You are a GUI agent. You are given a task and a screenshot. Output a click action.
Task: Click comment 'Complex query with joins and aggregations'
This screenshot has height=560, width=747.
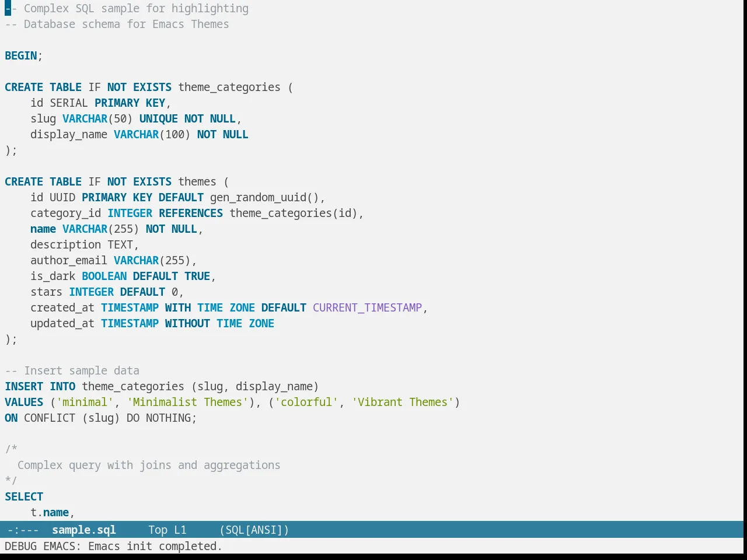pyautogui.click(x=149, y=465)
